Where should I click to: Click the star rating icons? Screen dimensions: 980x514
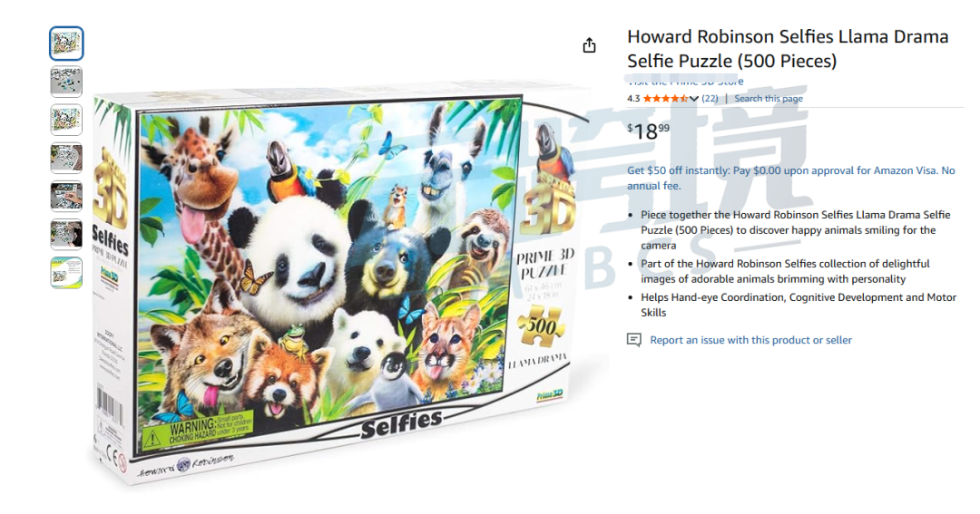tap(666, 99)
